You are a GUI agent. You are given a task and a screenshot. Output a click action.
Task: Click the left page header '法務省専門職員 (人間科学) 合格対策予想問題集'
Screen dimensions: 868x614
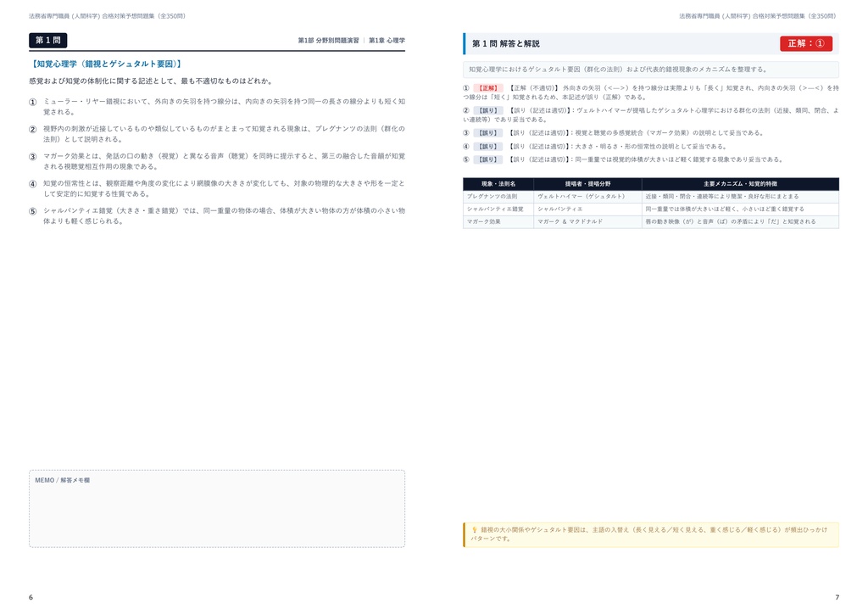108,16
